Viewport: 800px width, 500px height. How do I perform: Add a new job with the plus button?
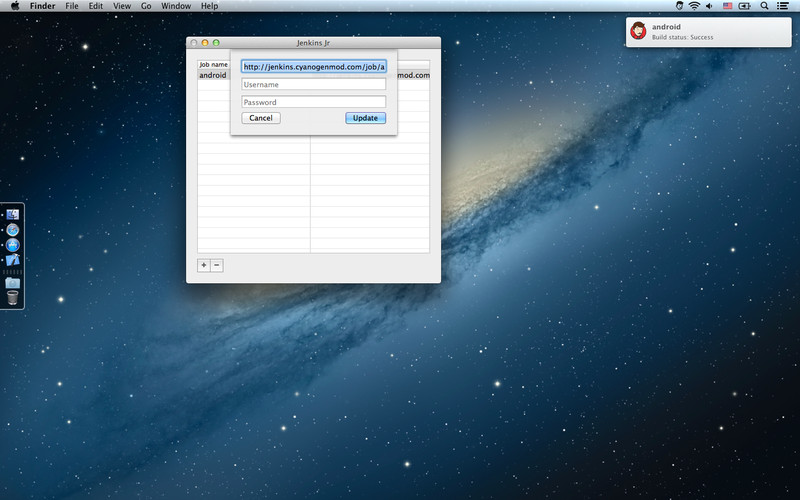click(204, 265)
